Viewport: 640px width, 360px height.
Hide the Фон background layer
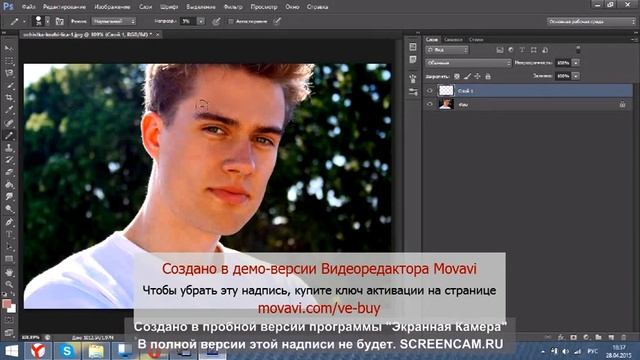point(429,104)
